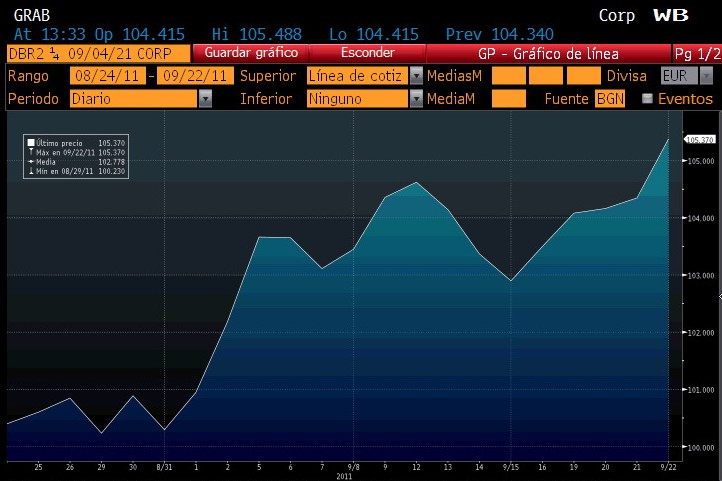Click the Último precio legend square icon

pos(31,143)
